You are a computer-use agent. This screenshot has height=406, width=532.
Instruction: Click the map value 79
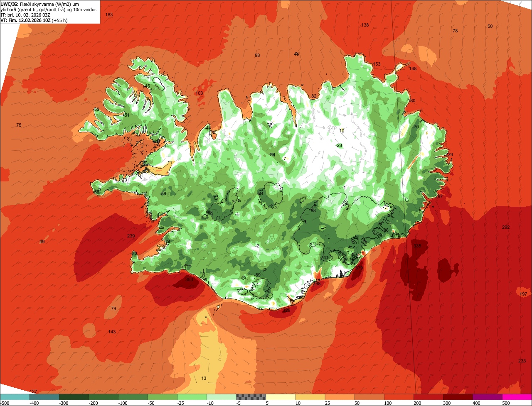(x=113, y=308)
